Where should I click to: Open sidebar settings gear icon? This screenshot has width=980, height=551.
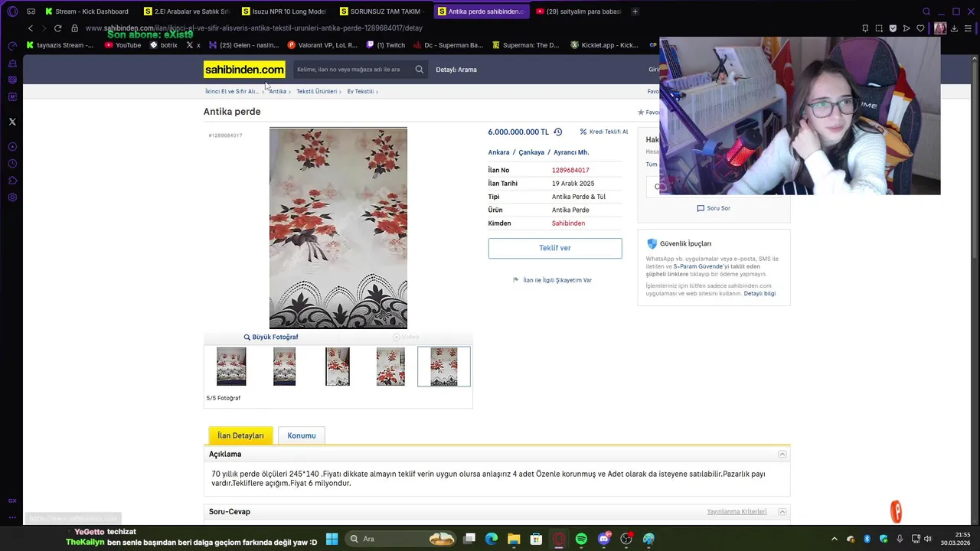tap(12, 197)
